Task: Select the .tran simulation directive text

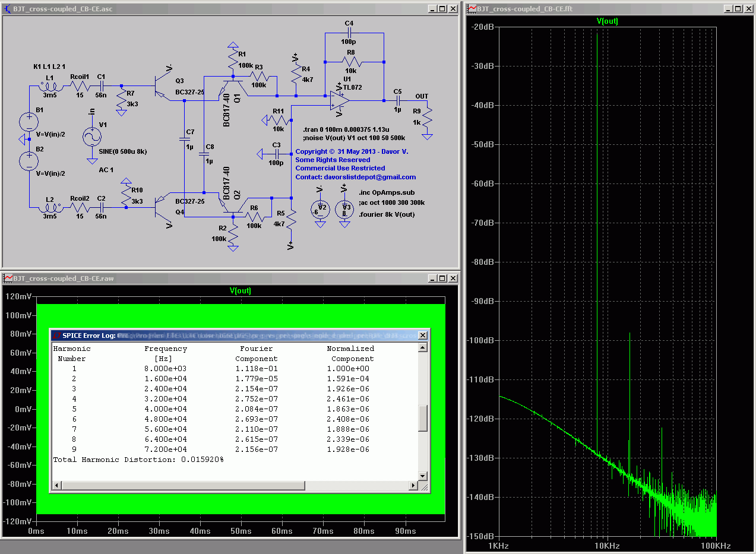Action: (x=346, y=129)
